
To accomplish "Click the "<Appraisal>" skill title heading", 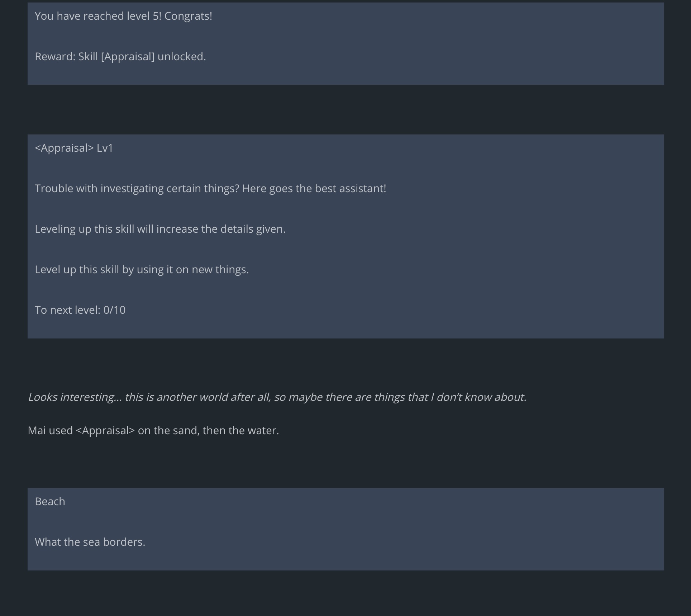I will (x=64, y=148).
